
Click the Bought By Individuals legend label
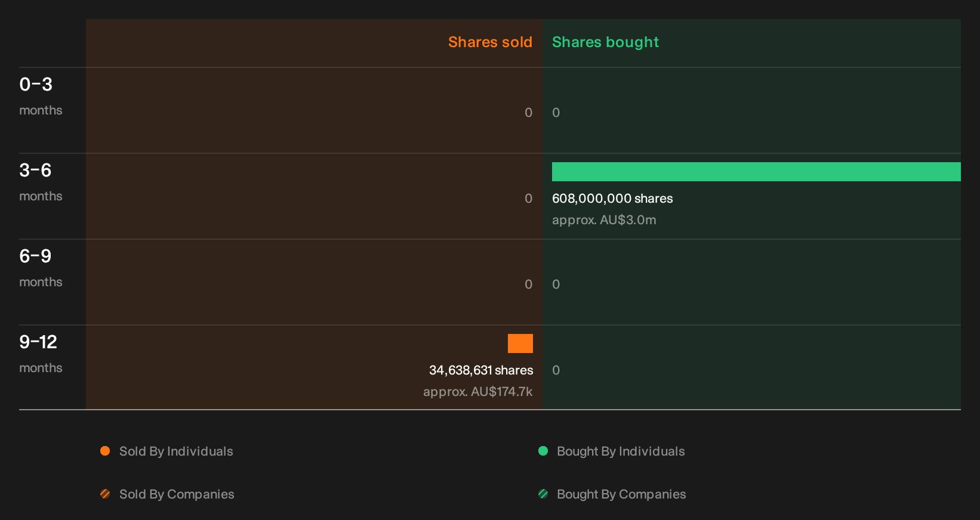click(621, 451)
